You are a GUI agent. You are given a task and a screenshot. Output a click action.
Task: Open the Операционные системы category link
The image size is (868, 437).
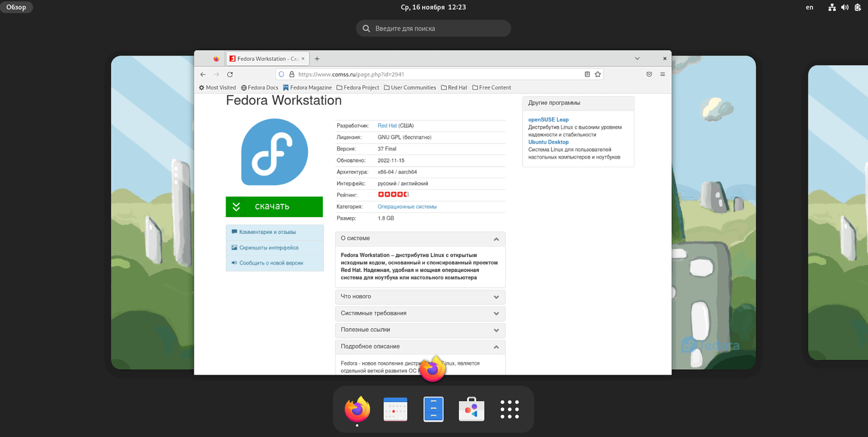click(x=407, y=207)
